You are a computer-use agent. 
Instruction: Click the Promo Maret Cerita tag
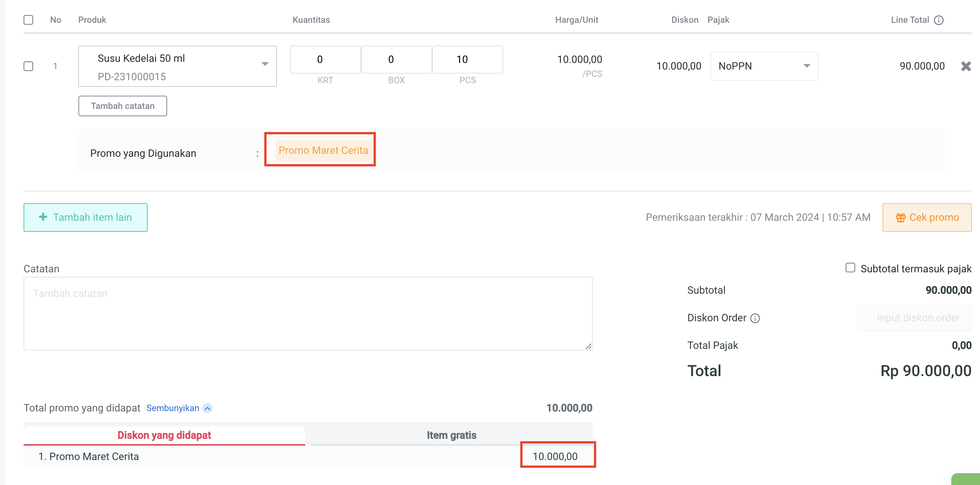point(323,150)
